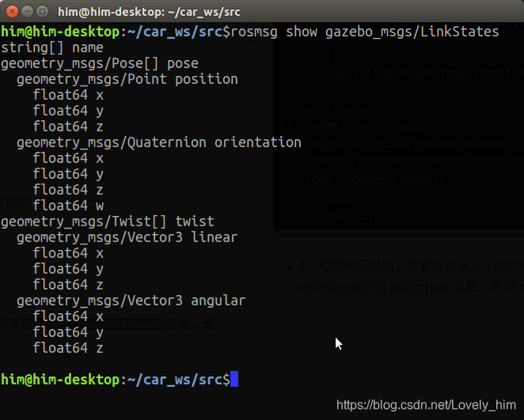
Task: Click the terminal cursor at the bottom prompt
Action: click(x=234, y=379)
